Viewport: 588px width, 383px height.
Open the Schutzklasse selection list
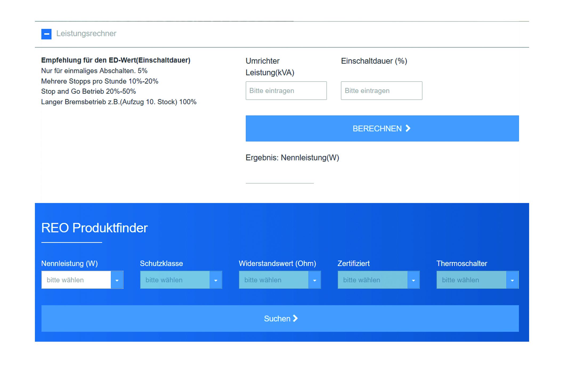point(176,280)
